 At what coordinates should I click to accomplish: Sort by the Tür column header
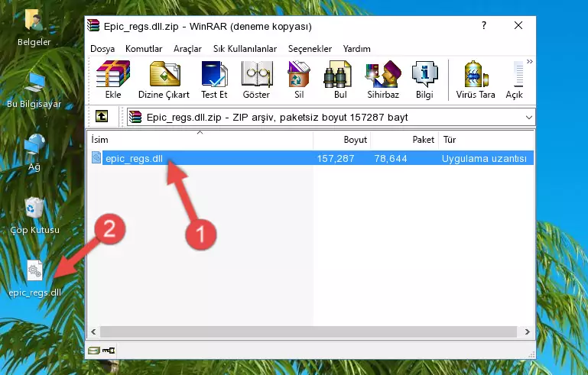click(486, 140)
